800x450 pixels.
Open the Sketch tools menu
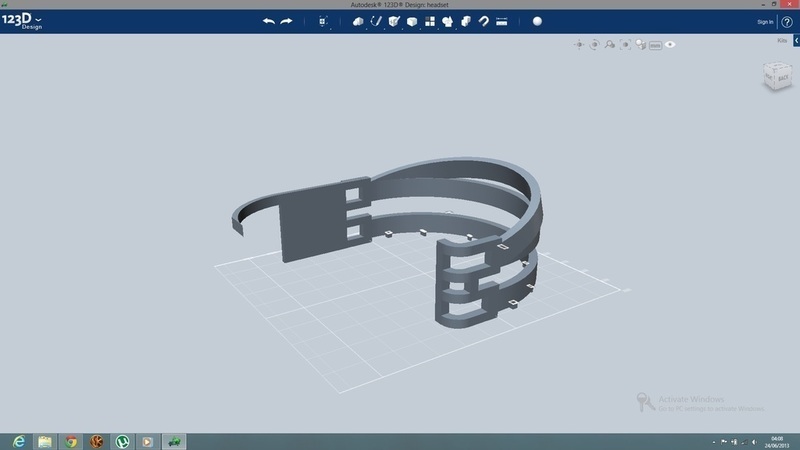376,21
